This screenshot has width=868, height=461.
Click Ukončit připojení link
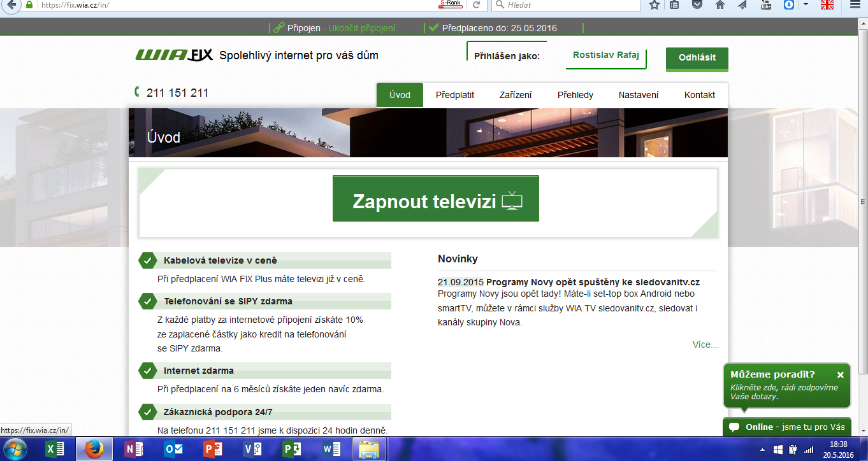362,28
